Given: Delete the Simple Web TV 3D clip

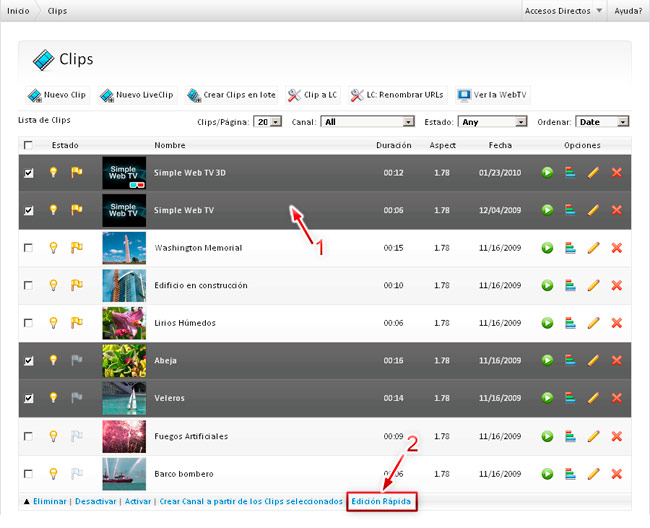Looking at the screenshot, I should [616, 172].
